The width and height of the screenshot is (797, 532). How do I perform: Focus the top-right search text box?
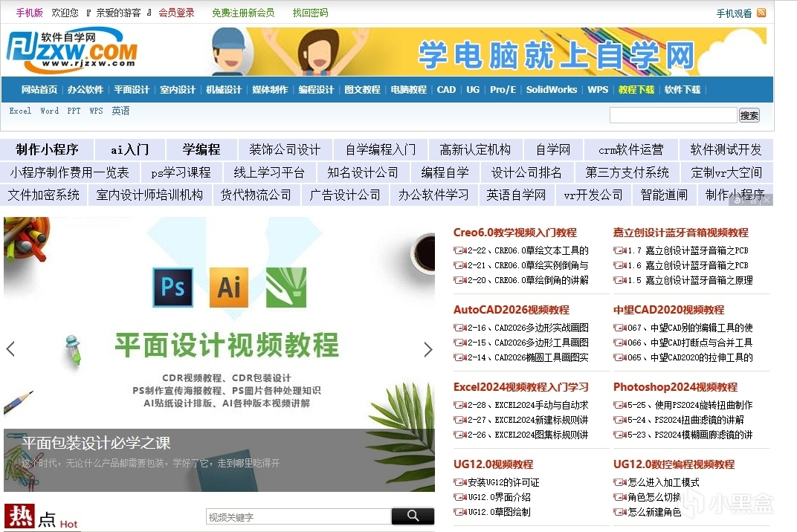click(674, 115)
